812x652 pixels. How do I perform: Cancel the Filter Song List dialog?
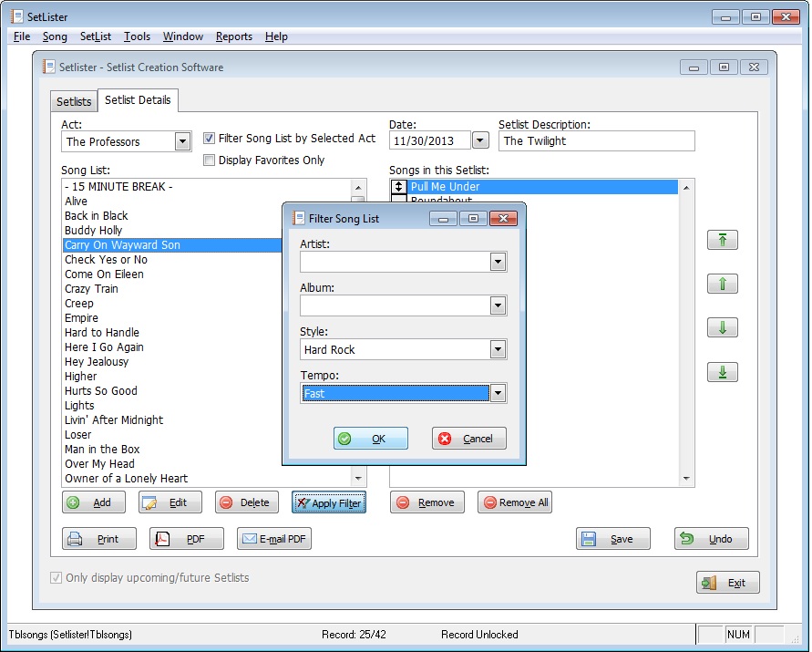[x=468, y=439]
